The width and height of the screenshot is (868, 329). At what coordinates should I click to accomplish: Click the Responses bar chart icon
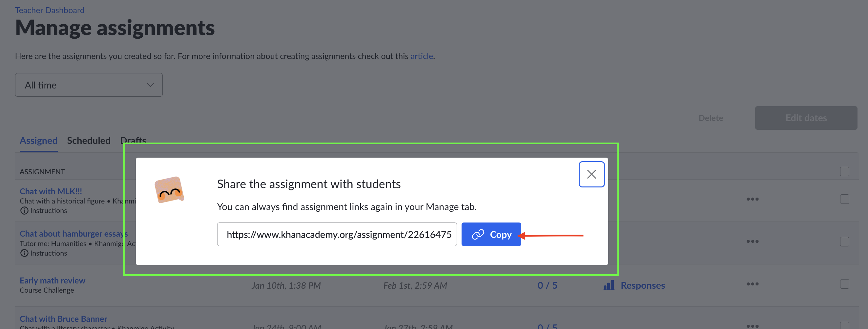click(x=608, y=285)
